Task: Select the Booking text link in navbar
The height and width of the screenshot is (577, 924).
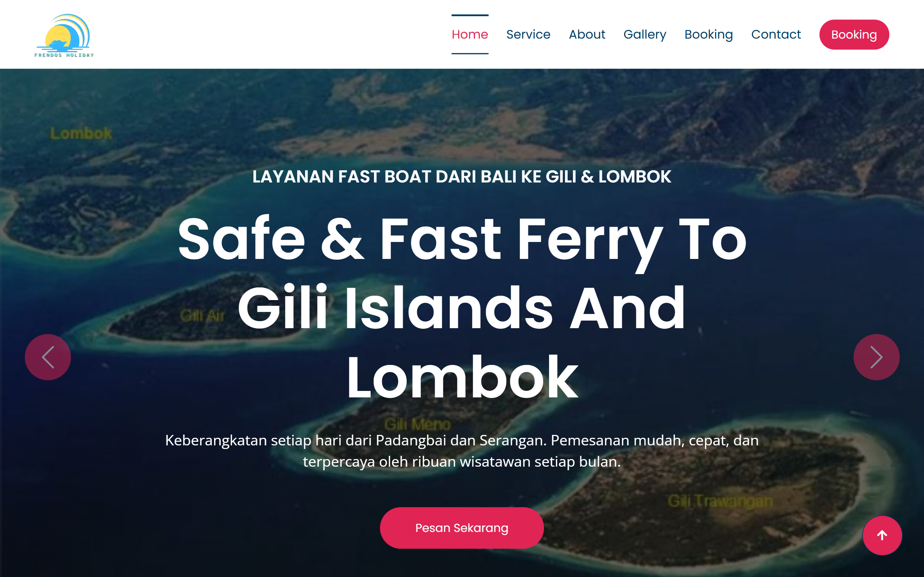Action: coord(708,34)
